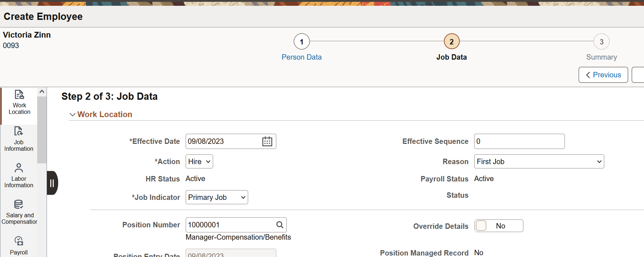Screen dimensions: 644x257
Task: Open the Job Indicator dropdown
Action: coord(216,197)
